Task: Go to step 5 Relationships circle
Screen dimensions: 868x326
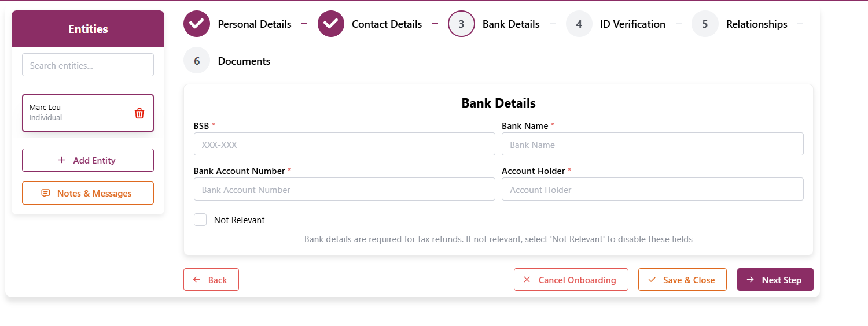Action: 705,24
